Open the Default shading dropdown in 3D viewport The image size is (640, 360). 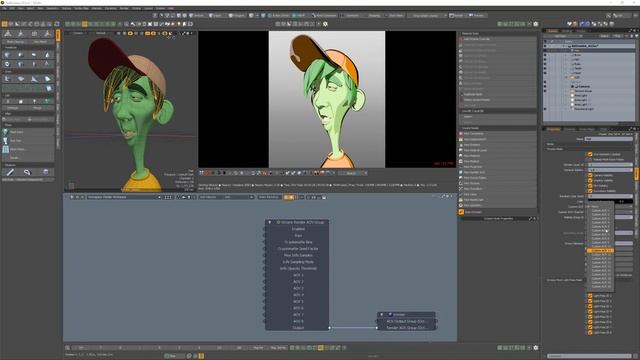click(x=101, y=33)
